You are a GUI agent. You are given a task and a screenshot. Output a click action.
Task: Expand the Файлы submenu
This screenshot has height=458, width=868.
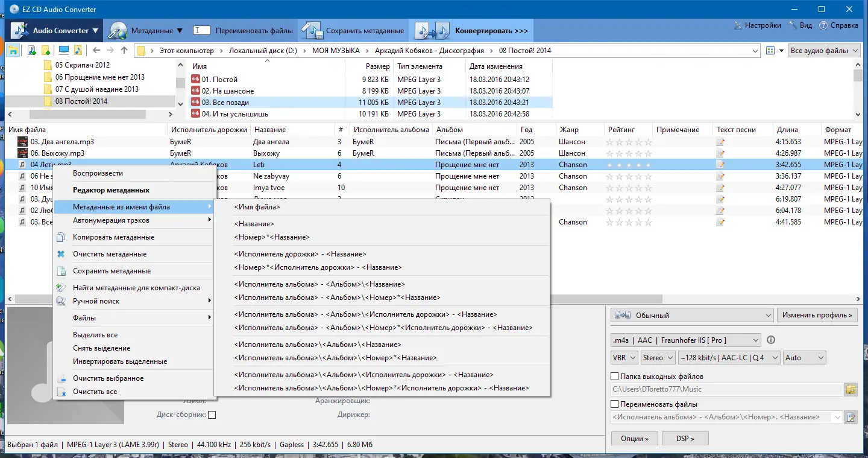(134, 318)
